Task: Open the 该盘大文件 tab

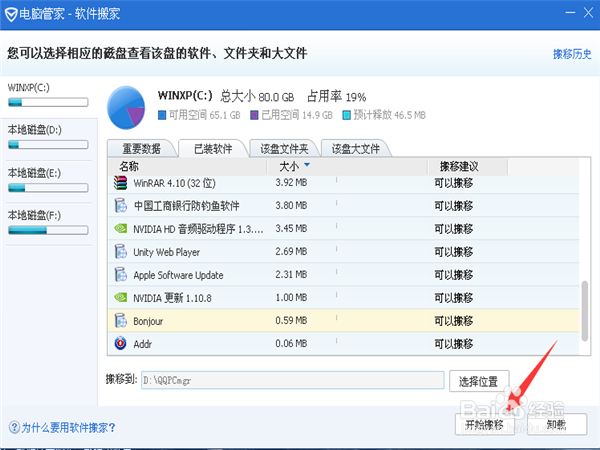Action: pos(355,148)
